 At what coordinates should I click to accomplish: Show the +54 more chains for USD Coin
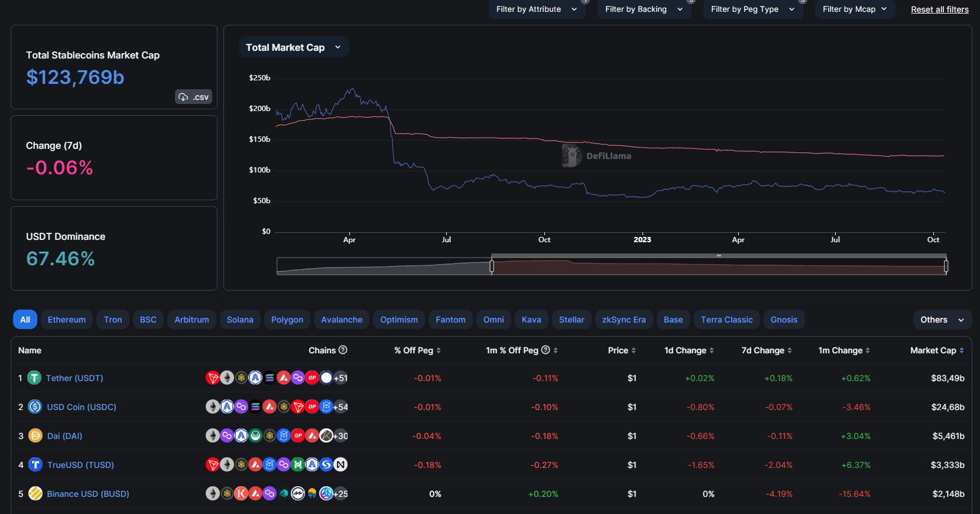pos(340,407)
